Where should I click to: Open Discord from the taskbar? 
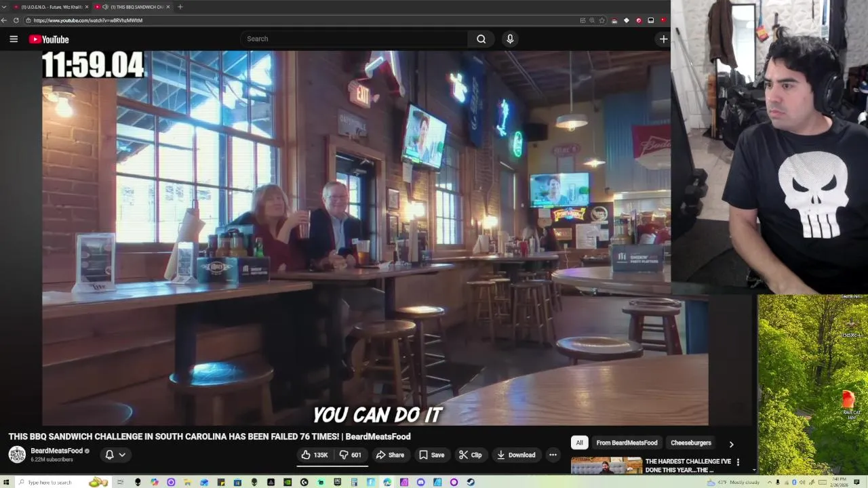420,482
